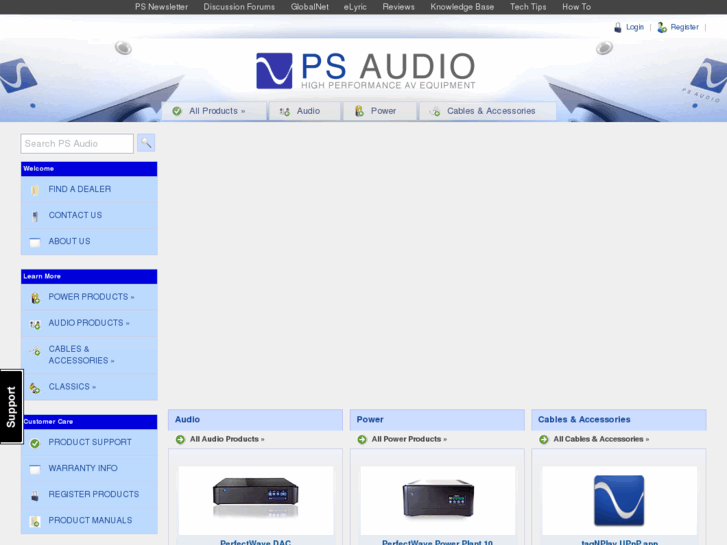Open the Audio section heading

187,419
